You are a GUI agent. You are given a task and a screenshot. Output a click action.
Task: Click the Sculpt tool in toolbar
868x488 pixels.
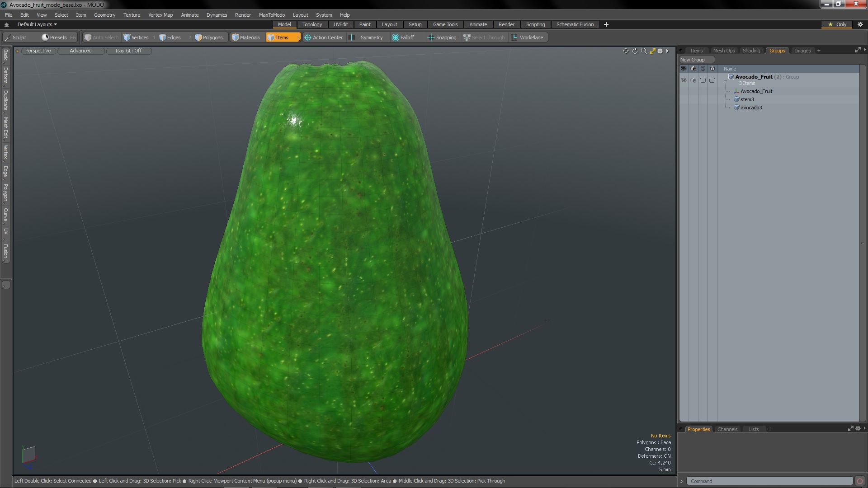(19, 37)
